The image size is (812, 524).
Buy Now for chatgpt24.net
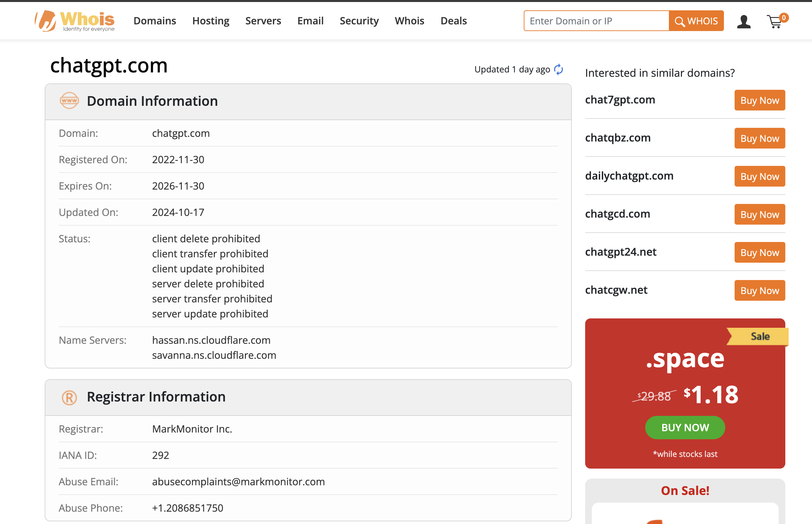click(x=760, y=252)
